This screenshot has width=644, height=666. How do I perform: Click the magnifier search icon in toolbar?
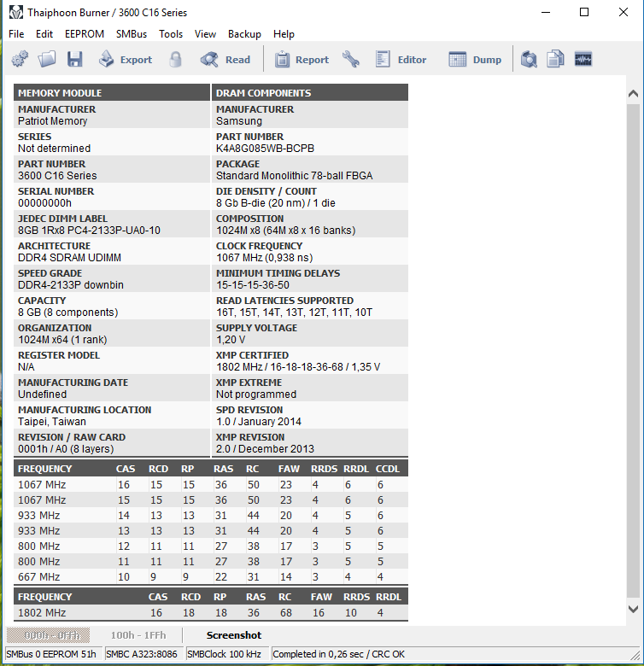pyautogui.click(x=529, y=59)
